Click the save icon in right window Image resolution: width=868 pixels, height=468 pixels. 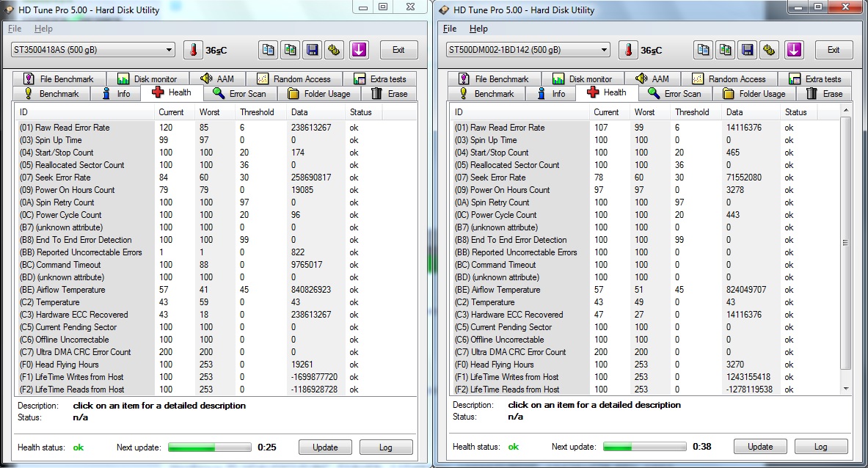point(748,50)
